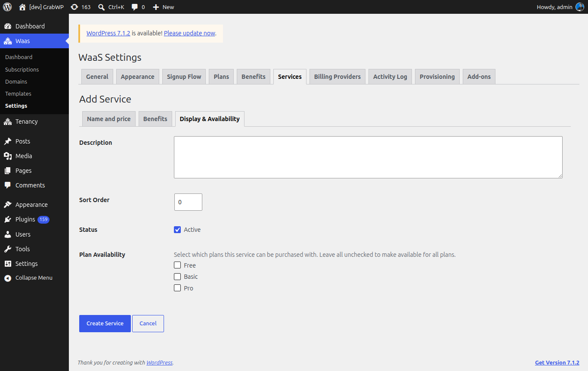Check the Pro plan checkbox
Viewport: 588px width, 371px height.
pyautogui.click(x=177, y=288)
